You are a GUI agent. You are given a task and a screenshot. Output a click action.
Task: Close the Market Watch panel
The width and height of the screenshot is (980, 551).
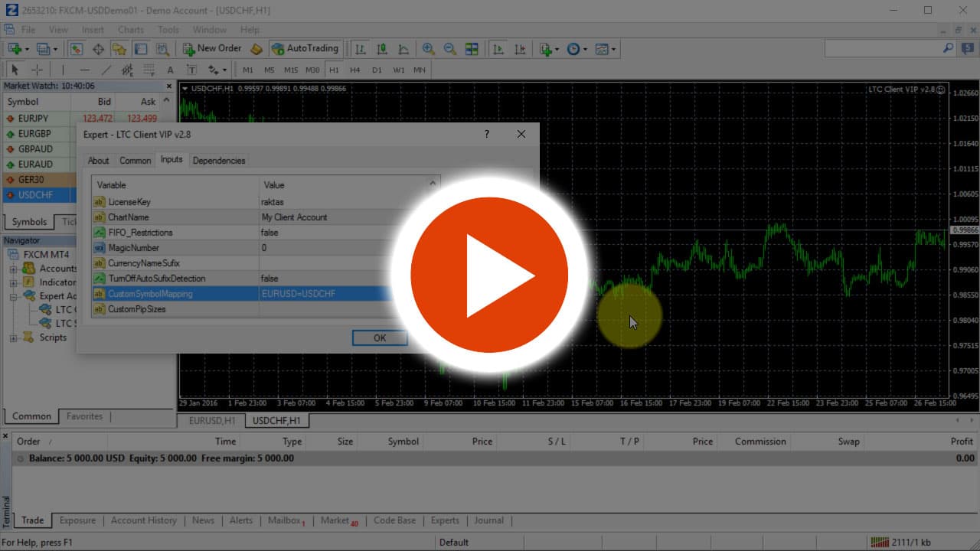[x=169, y=86]
